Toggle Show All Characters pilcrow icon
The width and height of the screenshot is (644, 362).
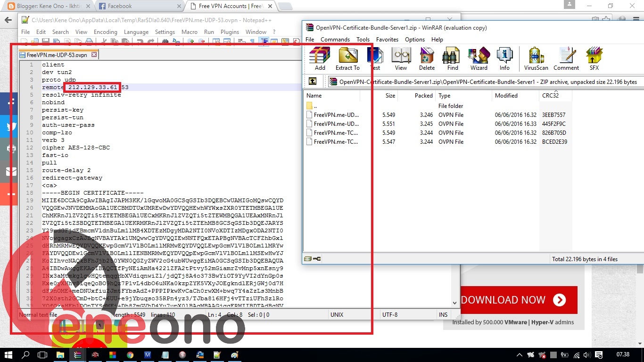[x=252, y=41]
